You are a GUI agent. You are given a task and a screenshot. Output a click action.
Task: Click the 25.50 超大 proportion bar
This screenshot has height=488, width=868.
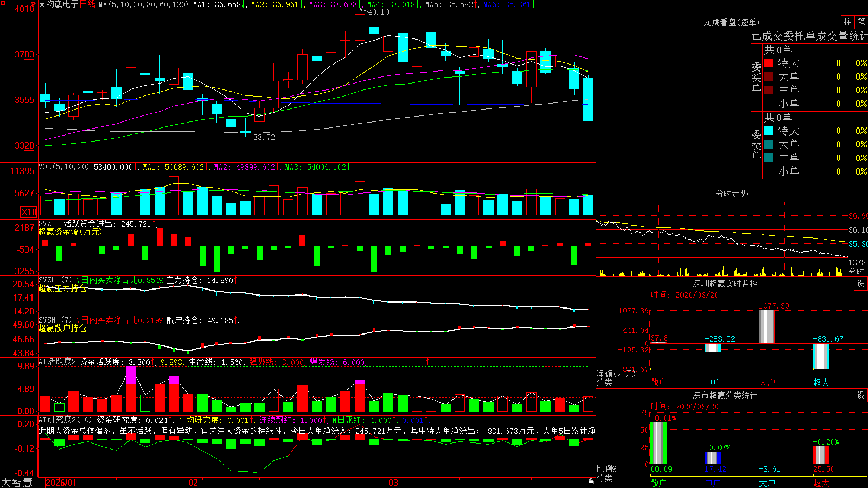tap(821, 455)
